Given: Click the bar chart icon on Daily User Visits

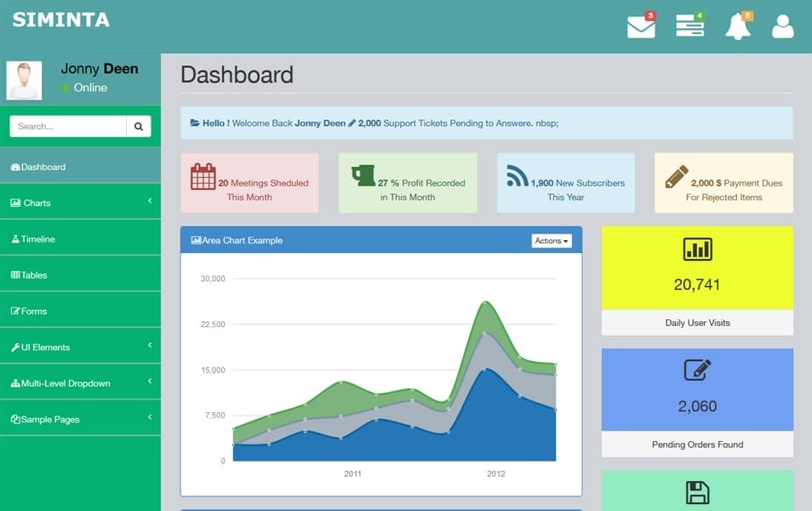Looking at the screenshot, I should pos(696,250).
